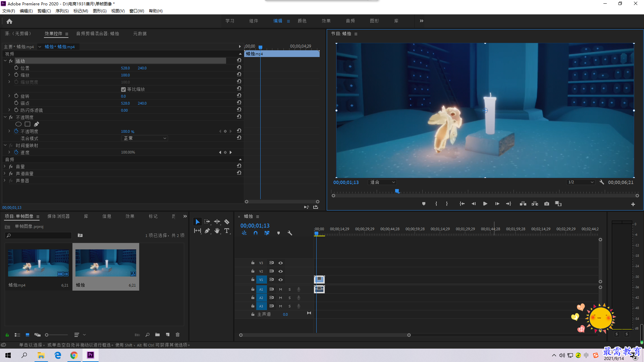Toggle V1 track visibility eye
Screen dimensions: 644x362
pyautogui.click(x=281, y=280)
